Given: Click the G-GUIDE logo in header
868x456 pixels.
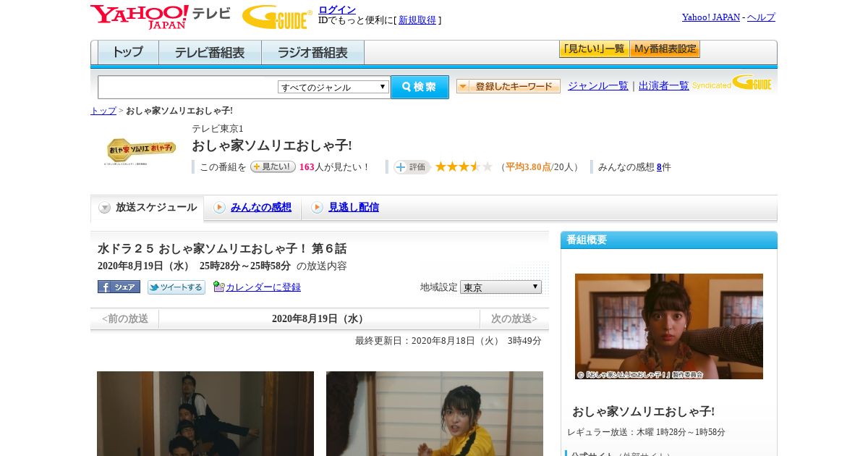Looking at the screenshot, I should (277, 17).
